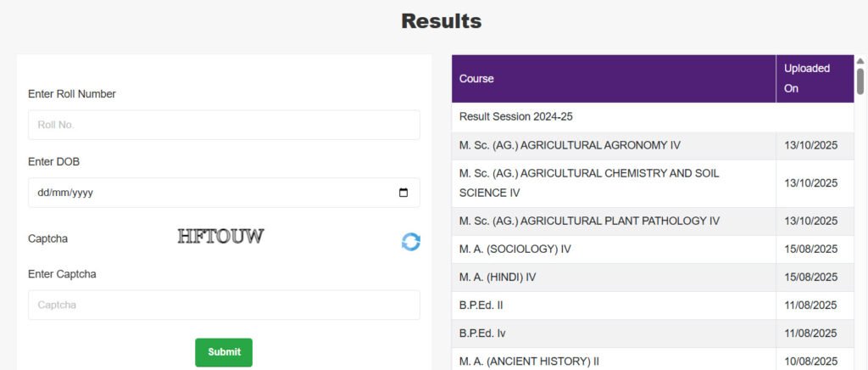Screen dimensions: 868x370
Task: Open Agricultural Chemistry and Soil Science IV
Action: point(589,183)
